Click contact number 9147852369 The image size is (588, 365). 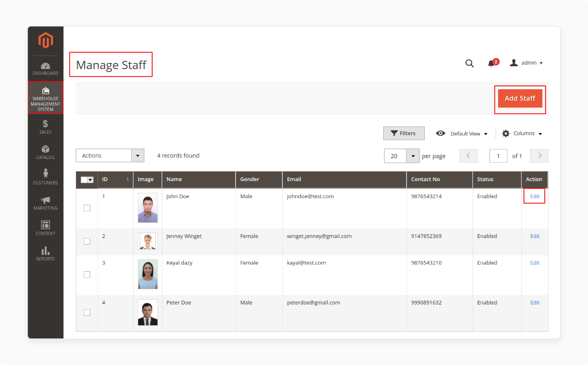tap(426, 236)
